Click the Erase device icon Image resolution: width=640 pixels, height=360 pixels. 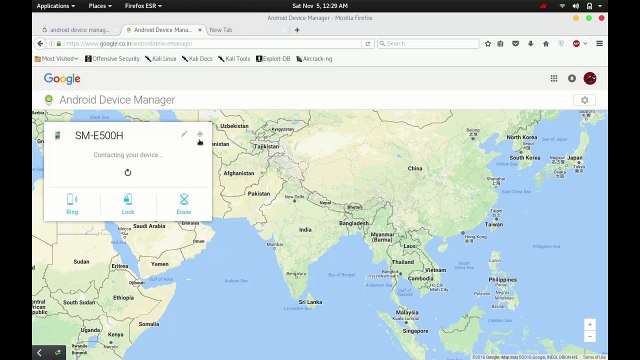tap(184, 199)
